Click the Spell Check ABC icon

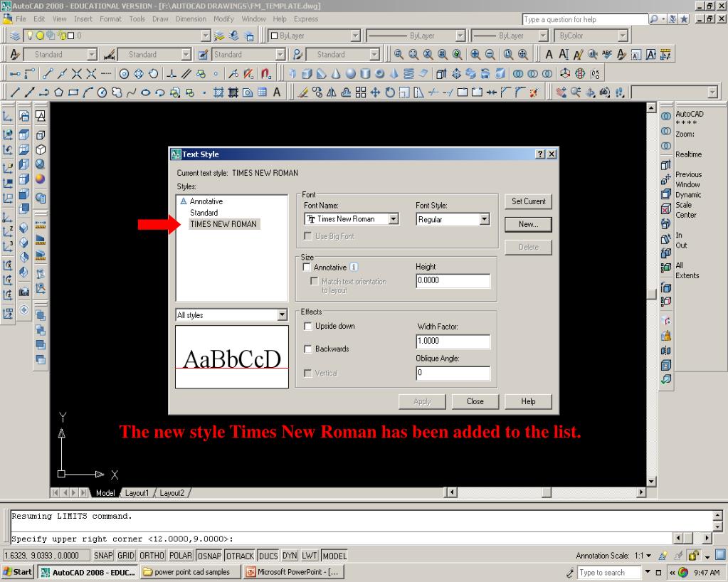point(607,54)
